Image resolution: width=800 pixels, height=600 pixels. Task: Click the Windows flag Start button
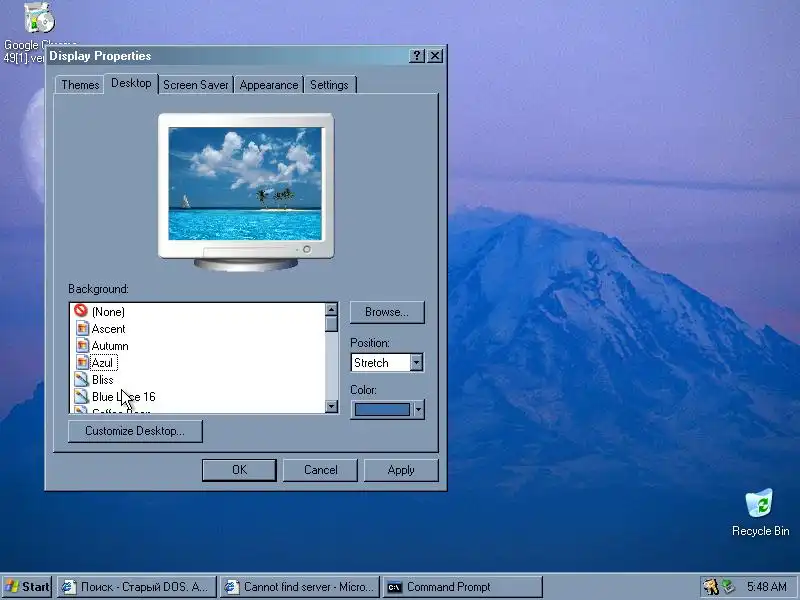pos(27,587)
